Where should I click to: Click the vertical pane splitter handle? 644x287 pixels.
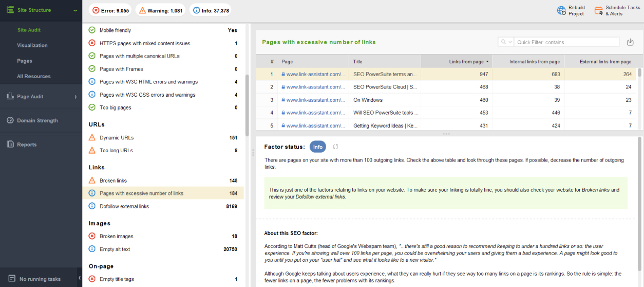click(x=252, y=152)
